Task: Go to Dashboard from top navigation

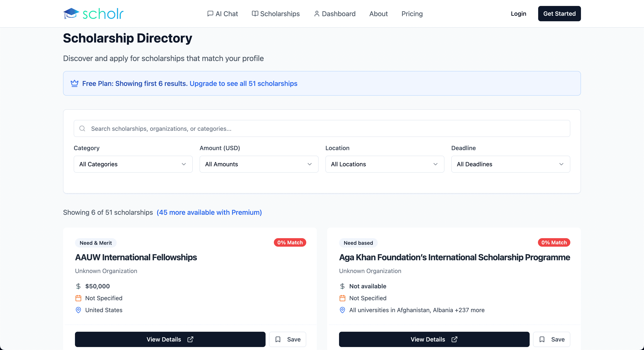Action: pos(335,14)
